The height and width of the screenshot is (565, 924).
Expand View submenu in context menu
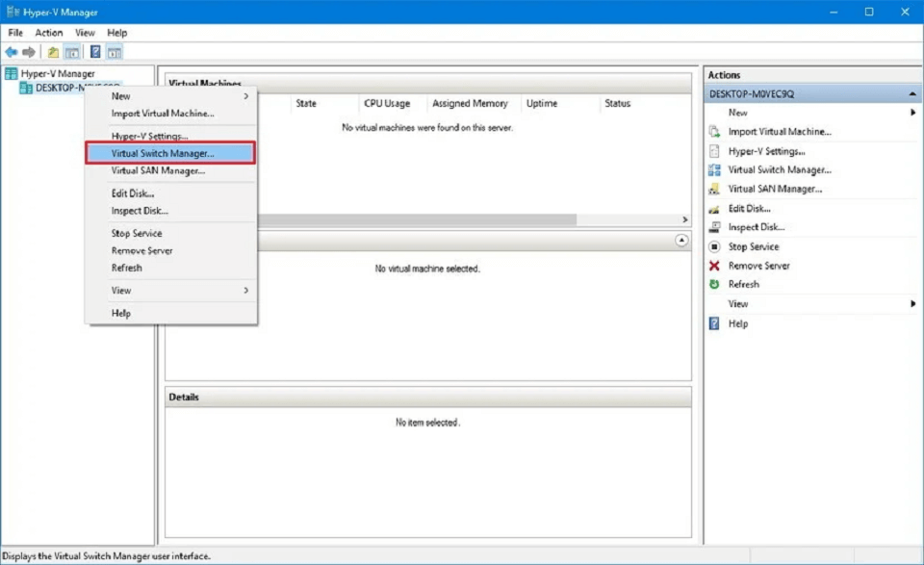(170, 291)
